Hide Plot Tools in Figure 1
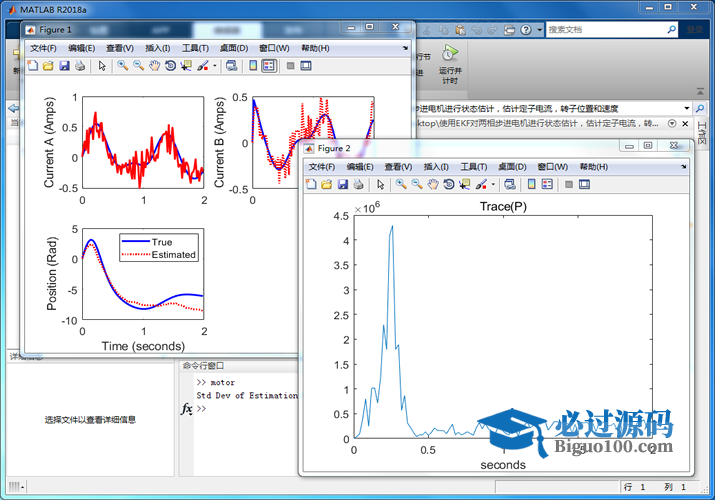This screenshot has height=500, width=715. 290,66
